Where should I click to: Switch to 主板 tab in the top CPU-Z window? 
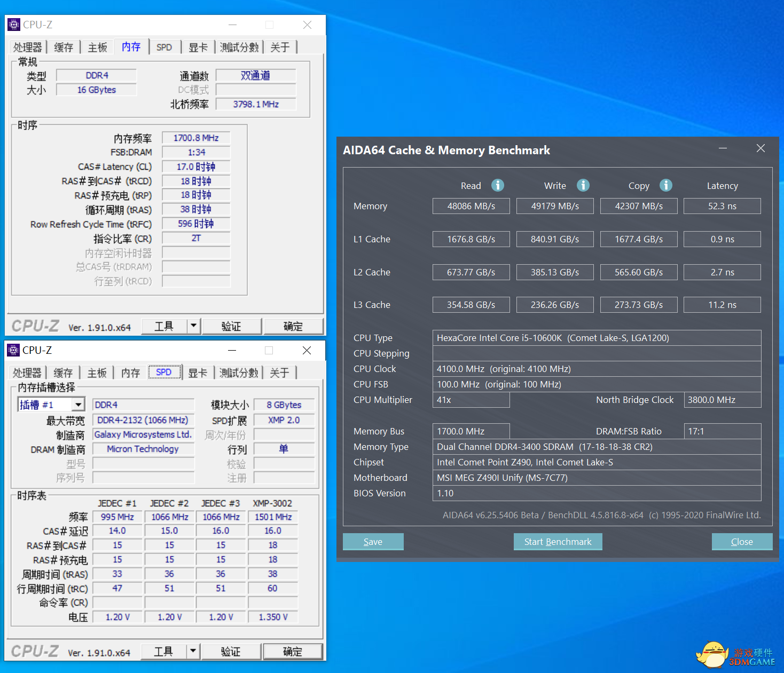(97, 47)
